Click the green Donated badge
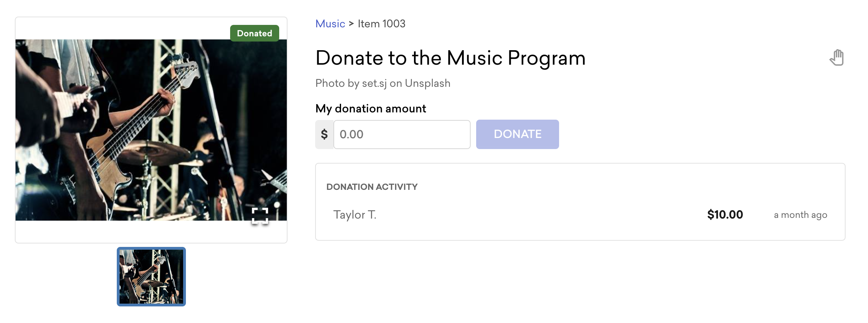Image resolution: width=868 pixels, height=323 pixels. 255,33
